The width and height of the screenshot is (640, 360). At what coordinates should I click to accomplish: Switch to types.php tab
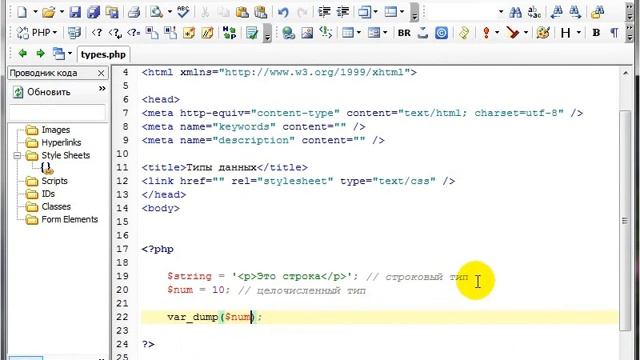pyautogui.click(x=103, y=54)
